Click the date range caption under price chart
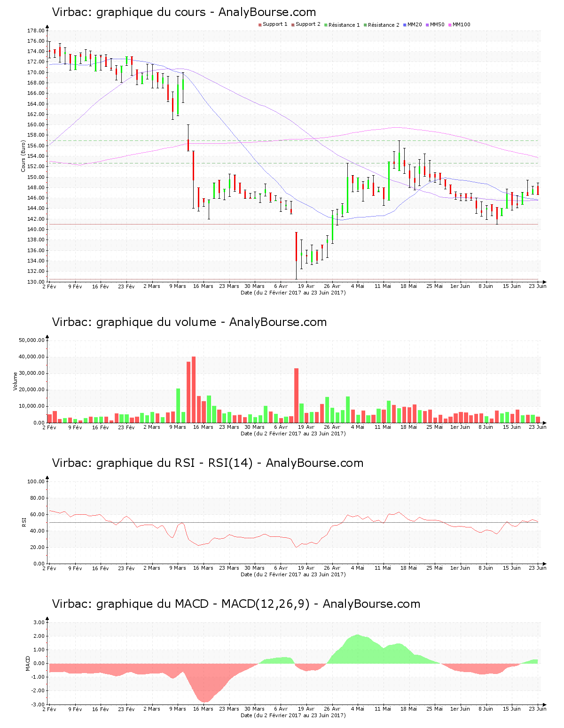The height and width of the screenshot is (728, 564). point(293,293)
